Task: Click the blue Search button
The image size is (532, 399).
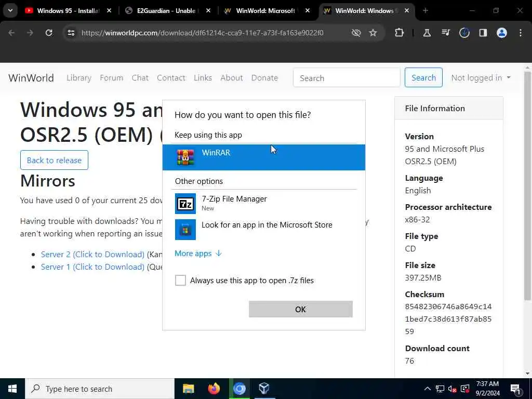Action: (423, 78)
